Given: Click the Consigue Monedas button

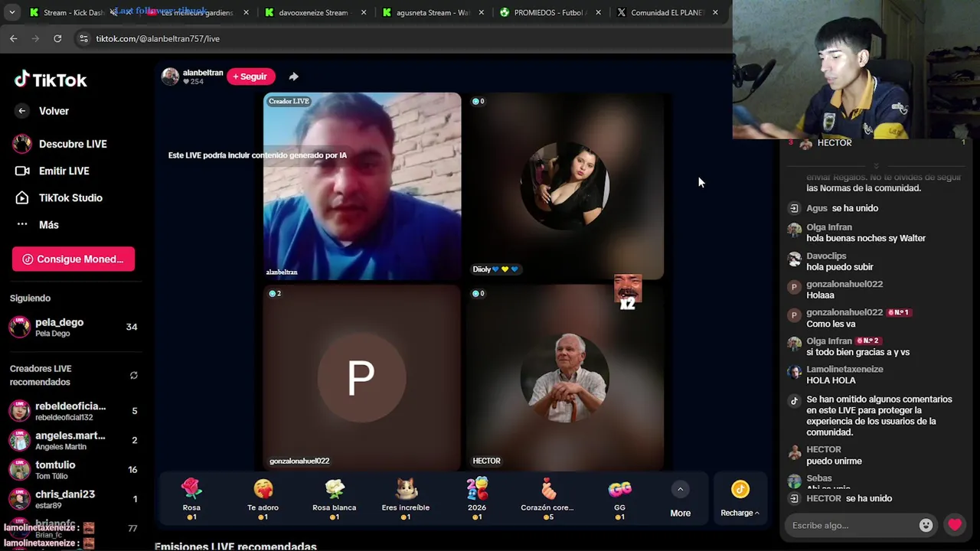Looking at the screenshot, I should 73,259.
